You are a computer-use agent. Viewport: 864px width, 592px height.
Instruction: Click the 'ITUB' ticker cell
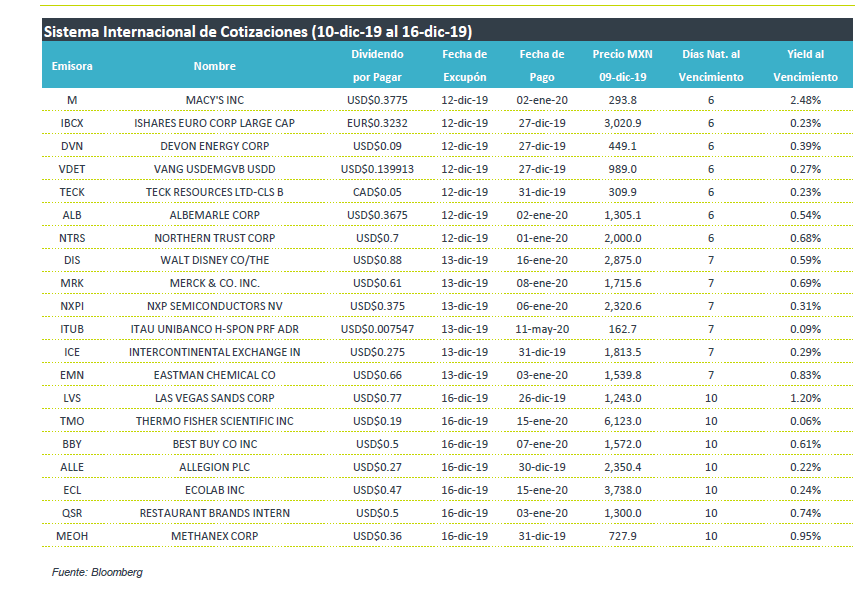pyautogui.click(x=72, y=330)
